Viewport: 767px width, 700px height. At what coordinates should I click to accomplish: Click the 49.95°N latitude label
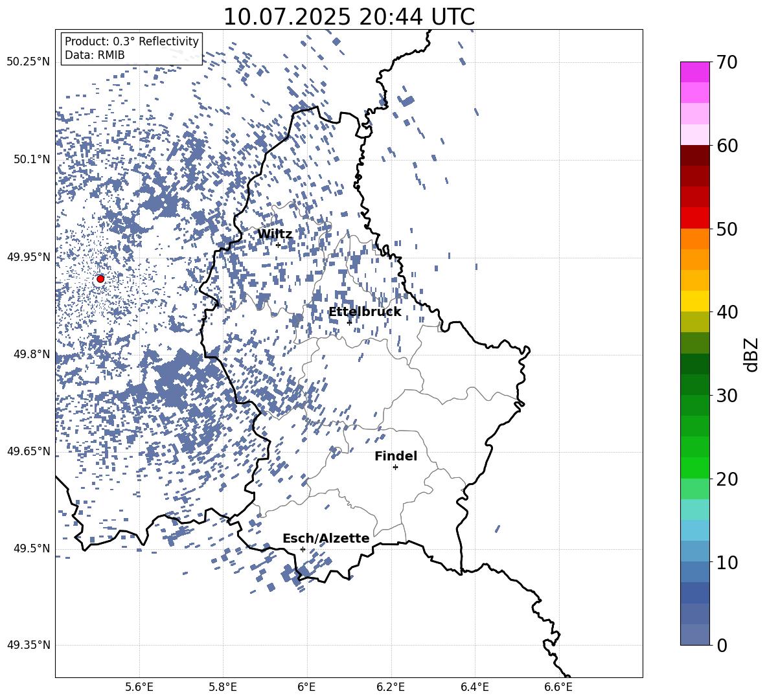29,256
